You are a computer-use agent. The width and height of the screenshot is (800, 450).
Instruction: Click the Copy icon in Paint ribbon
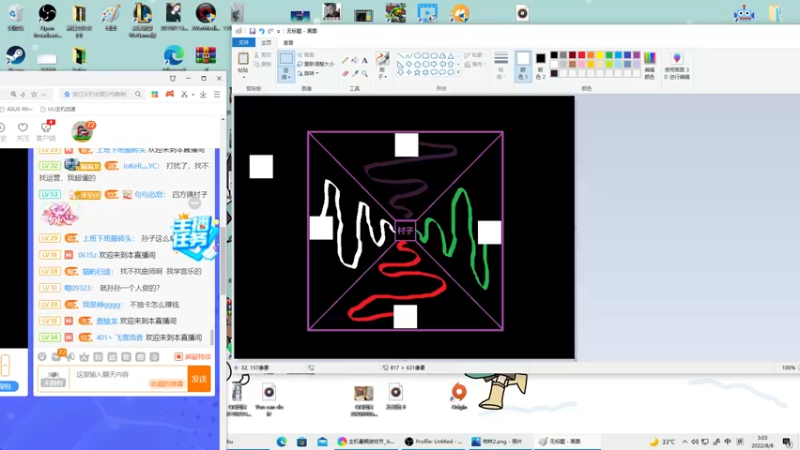pos(257,64)
